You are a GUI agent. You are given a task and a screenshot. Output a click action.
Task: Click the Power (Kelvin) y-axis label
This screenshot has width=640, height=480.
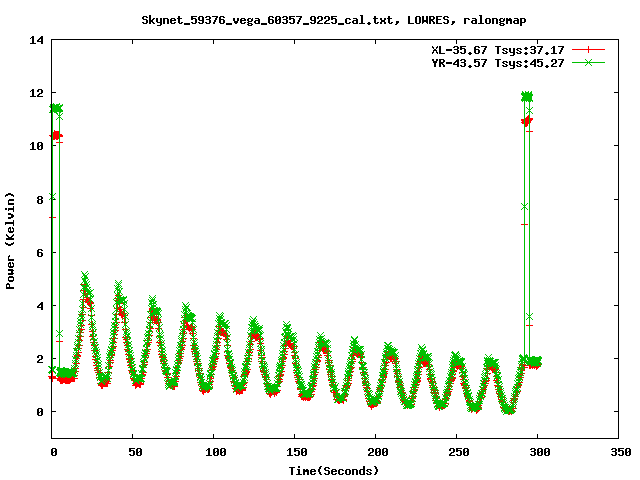pos(10,241)
